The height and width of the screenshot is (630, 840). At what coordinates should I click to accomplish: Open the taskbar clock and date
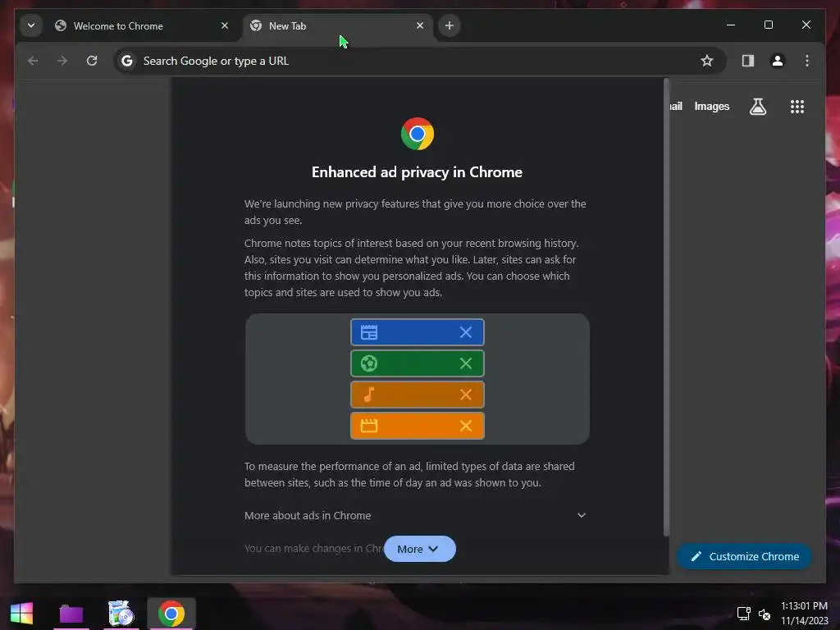point(804,614)
